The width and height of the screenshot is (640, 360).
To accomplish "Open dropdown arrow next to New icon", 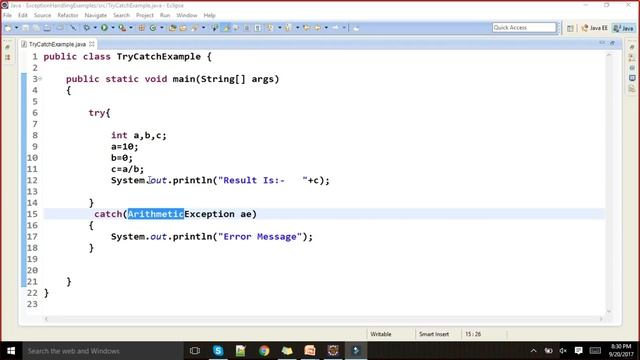I will click(x=16, y=28).
